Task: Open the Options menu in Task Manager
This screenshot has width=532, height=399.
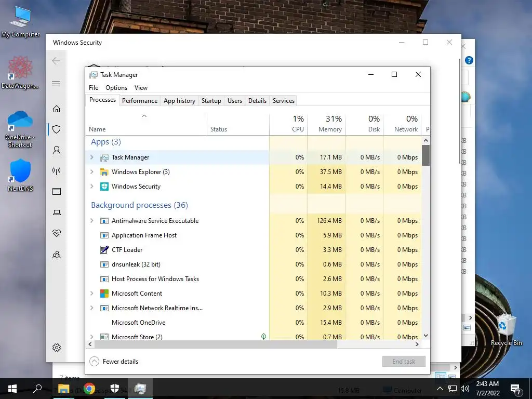Action: point(116,88)
